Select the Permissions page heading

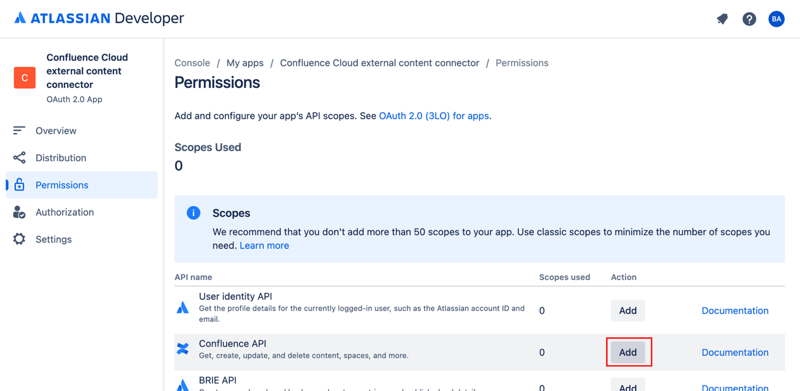217,82
